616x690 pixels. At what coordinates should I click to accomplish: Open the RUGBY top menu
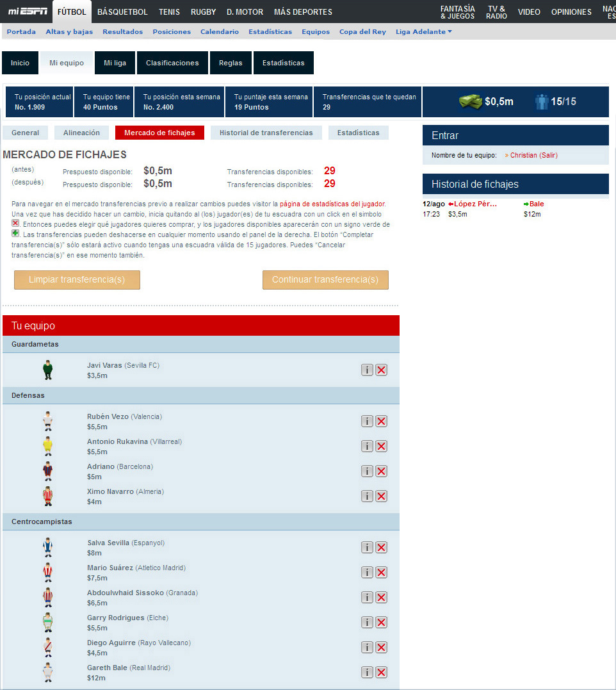point(203,12)
